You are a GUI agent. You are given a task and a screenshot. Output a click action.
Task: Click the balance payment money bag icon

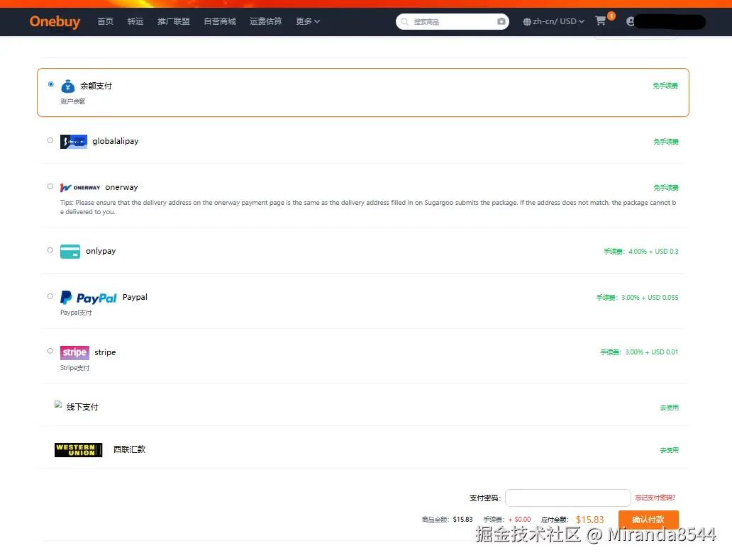pyautogui.click(x=67, y=86)
